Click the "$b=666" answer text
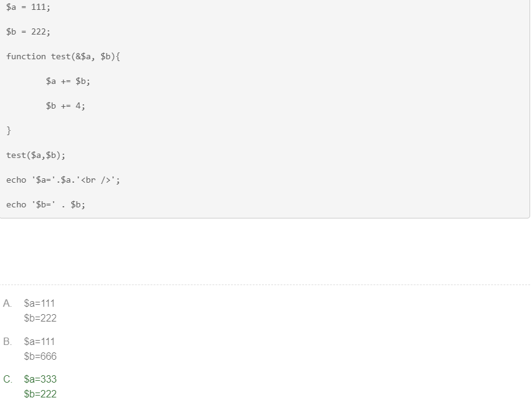This screenshot has height=403, width=532. pyautogui.click(x=40, y=356)
